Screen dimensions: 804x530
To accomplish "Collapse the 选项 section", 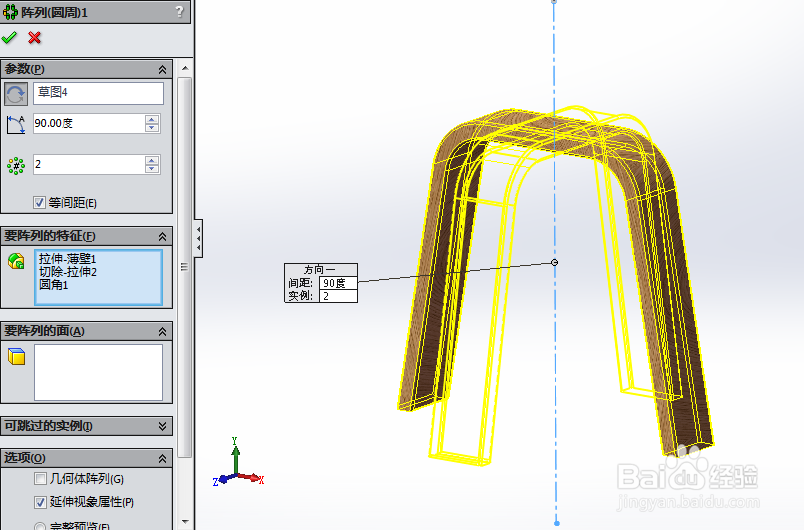I will (163, 458).
